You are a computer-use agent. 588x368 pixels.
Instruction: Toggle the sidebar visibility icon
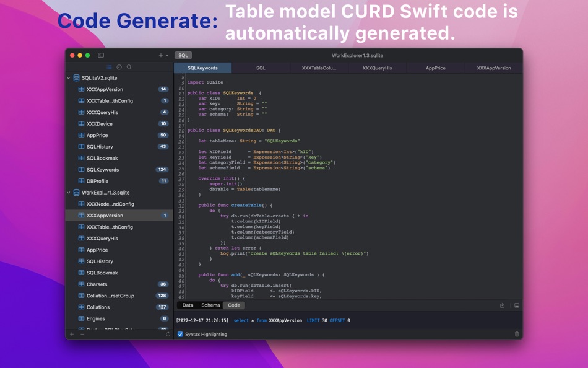tap(101, 55)
